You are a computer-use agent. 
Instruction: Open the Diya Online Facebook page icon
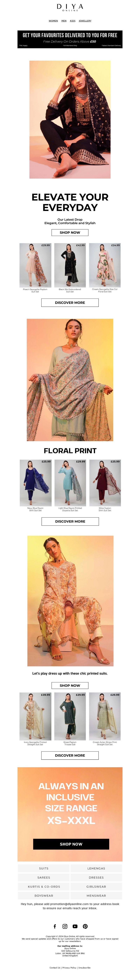[x=55, y=926]
